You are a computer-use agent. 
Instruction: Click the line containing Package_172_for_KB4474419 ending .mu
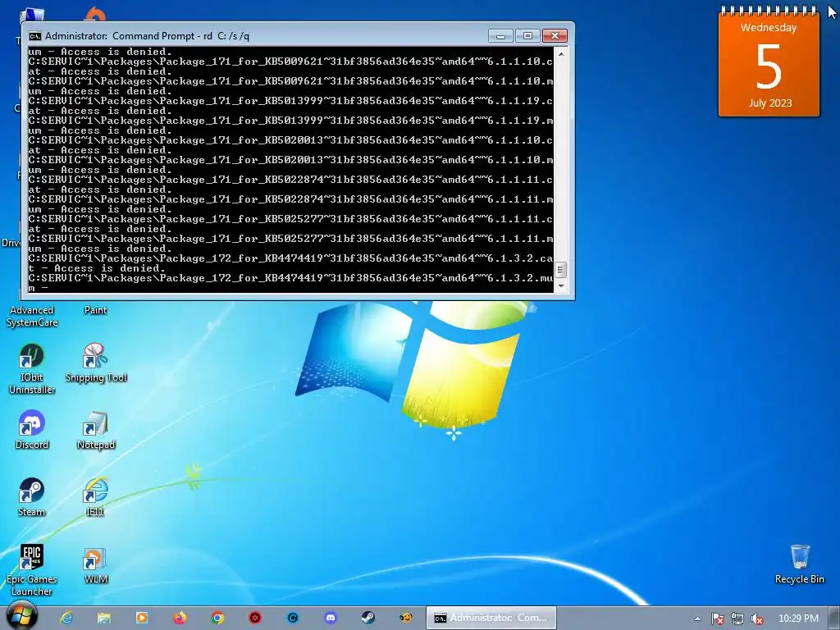290,278
